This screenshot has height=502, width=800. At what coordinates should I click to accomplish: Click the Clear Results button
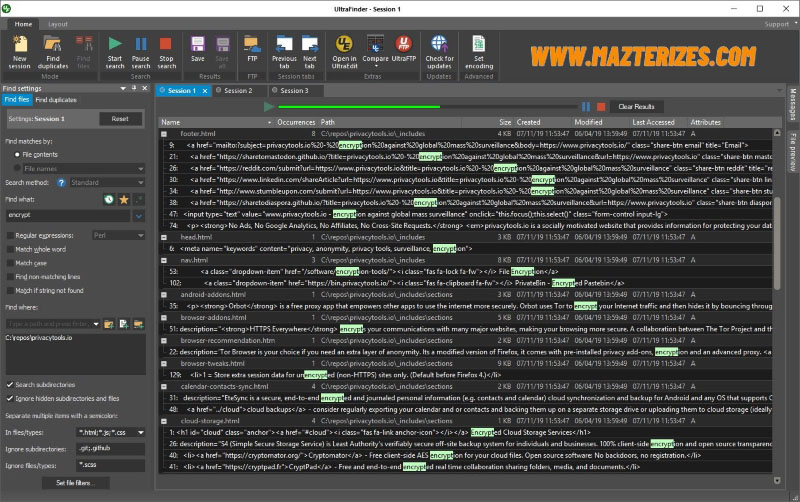point(636,107)
